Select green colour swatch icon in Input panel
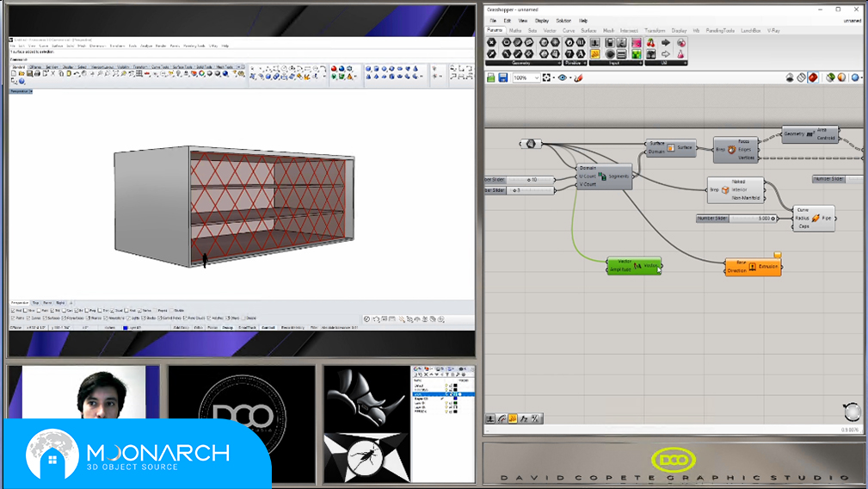The image size is (868, 489). tap(637, 54)
